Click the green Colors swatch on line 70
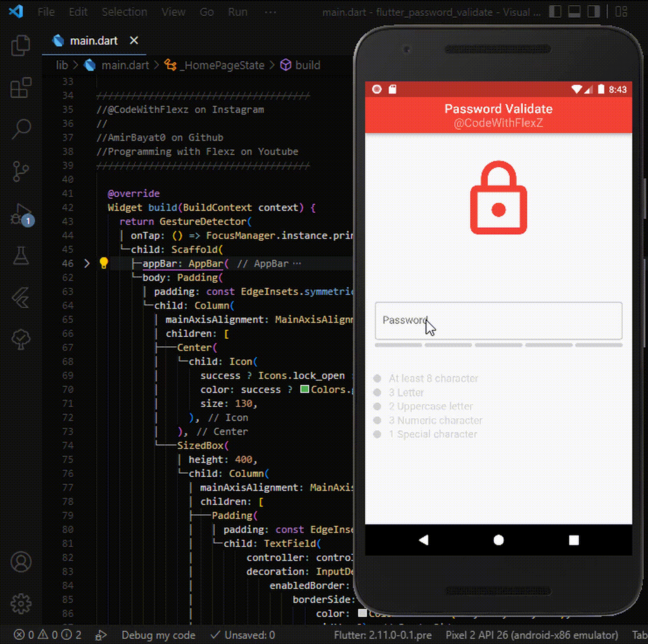Image resolution: width=648 pixels, height=644 pixels. [305, 389]
